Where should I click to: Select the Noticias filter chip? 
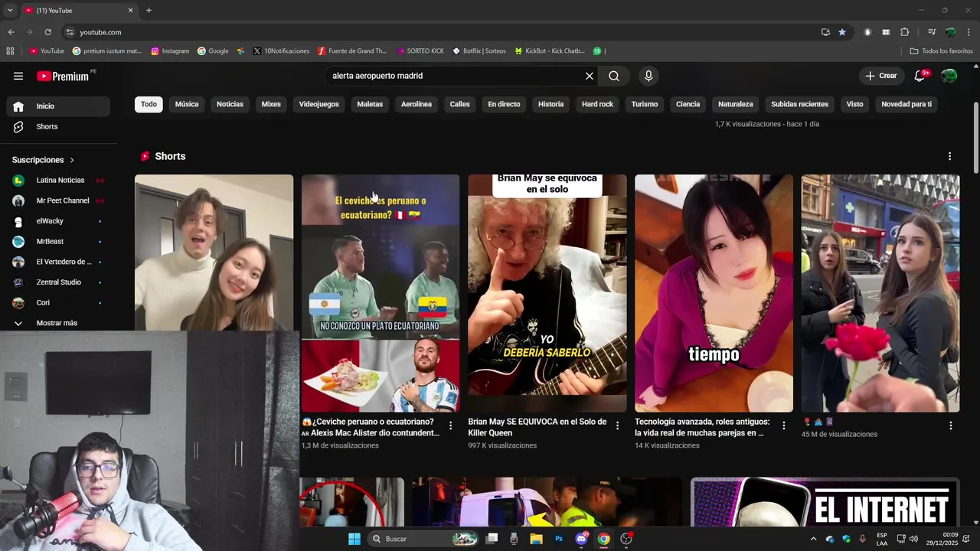230,104
